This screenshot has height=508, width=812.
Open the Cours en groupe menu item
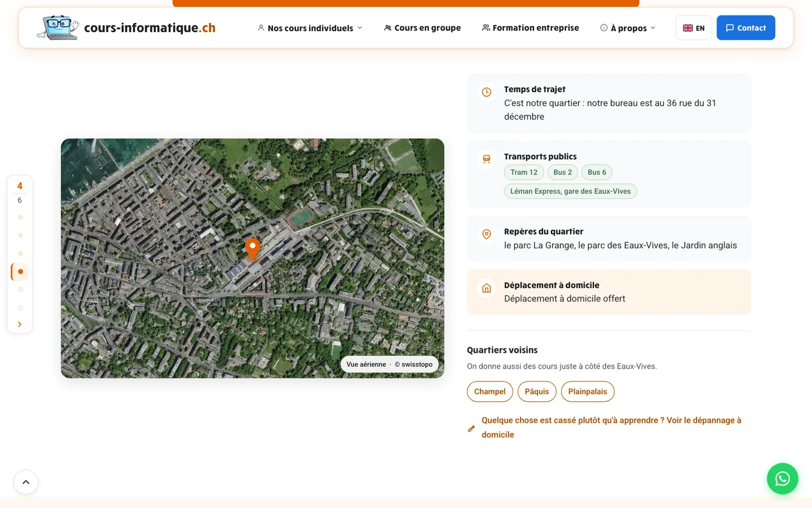click(x=422, y=28)
